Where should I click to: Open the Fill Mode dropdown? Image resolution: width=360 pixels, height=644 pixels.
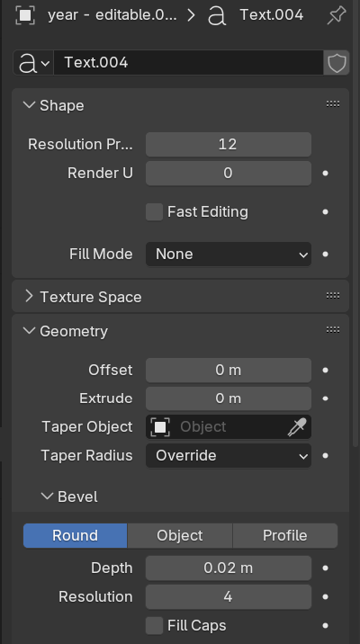pos(229,255)
